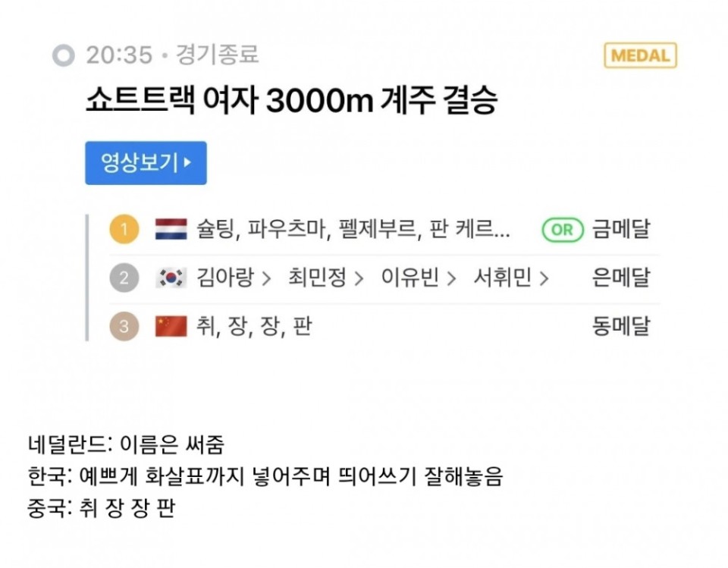The width and height of the screenshot is (728, 568).
Task: Open athlete 이유빈 profile link
Action: [x=409, y=278]
